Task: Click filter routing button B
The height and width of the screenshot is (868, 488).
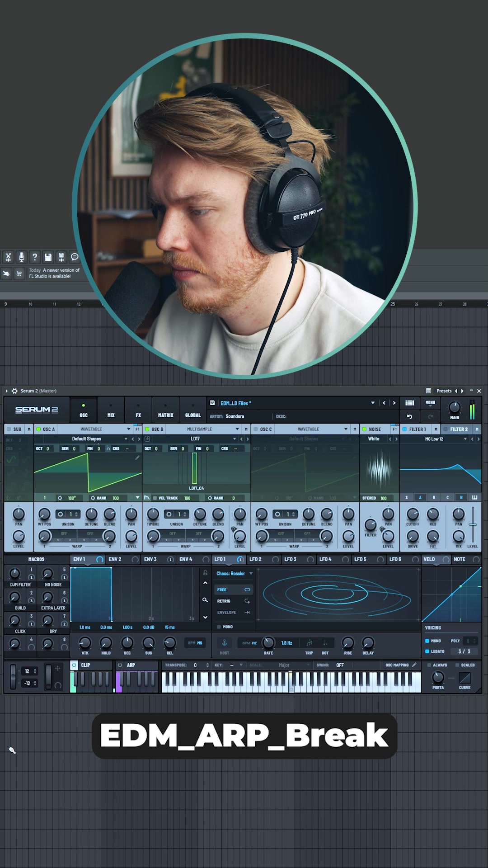Action: (434, 498)
